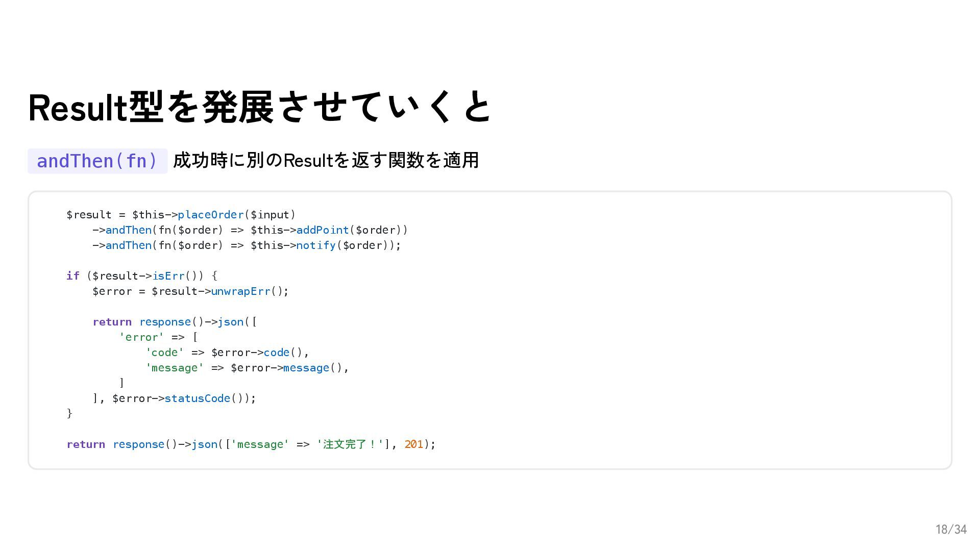Click $error->message() call
This screenshot has height=551, width=980.
click(288, 368)
